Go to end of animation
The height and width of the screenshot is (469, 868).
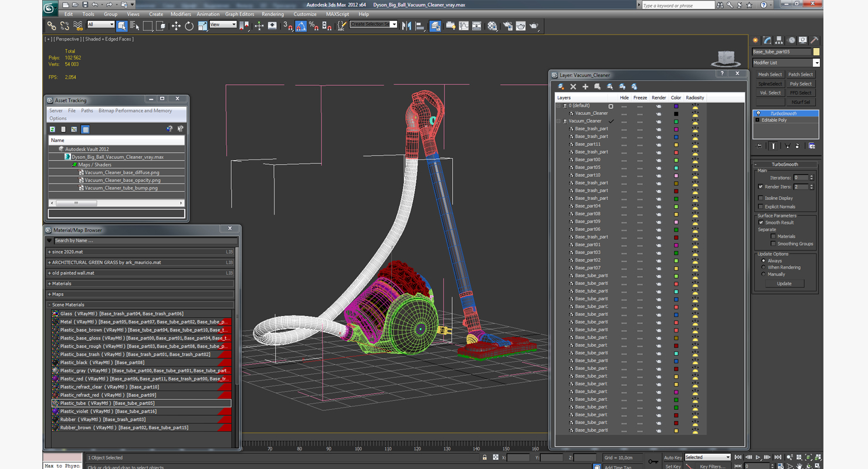click(x=778, y=457)
